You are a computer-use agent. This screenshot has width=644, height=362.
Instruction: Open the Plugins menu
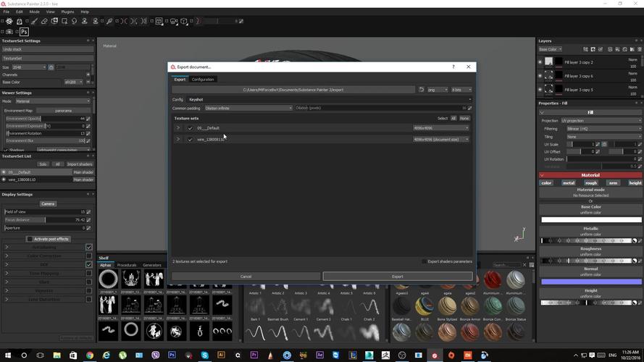click(67, 12)
